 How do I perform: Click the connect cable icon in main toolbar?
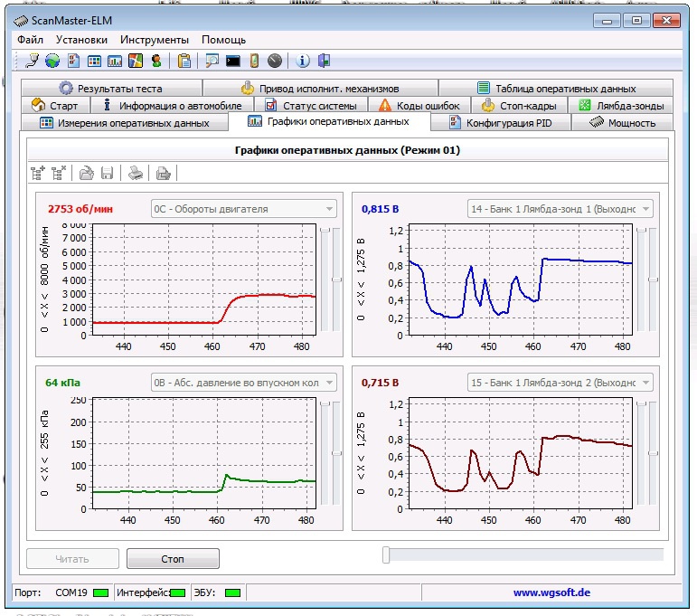coord(32,61)
